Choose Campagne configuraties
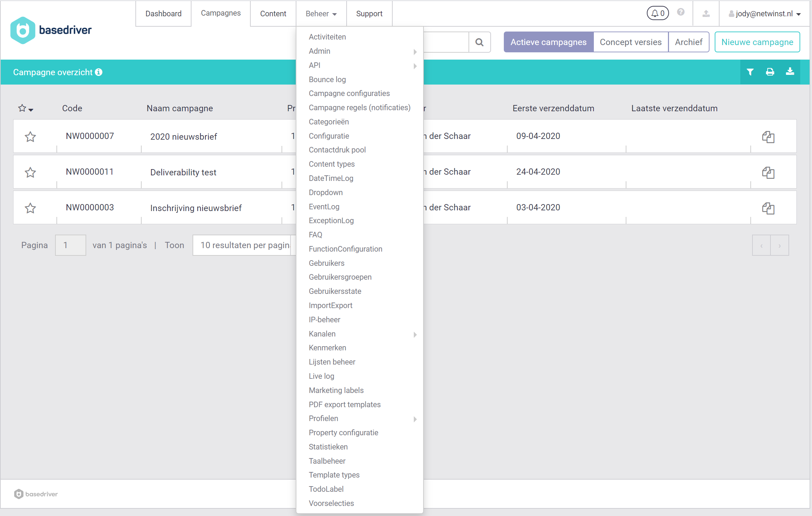Viewport: 812px width, 516px height. coord(349,94)
